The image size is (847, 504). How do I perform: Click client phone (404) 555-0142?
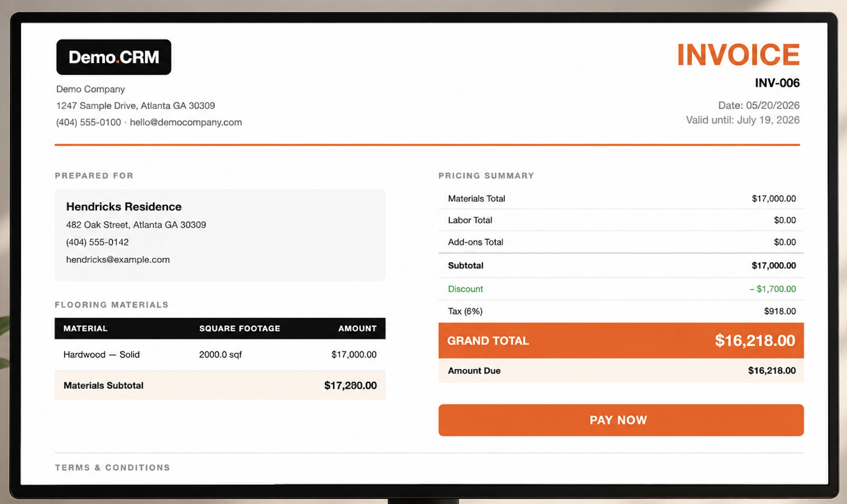97,242
